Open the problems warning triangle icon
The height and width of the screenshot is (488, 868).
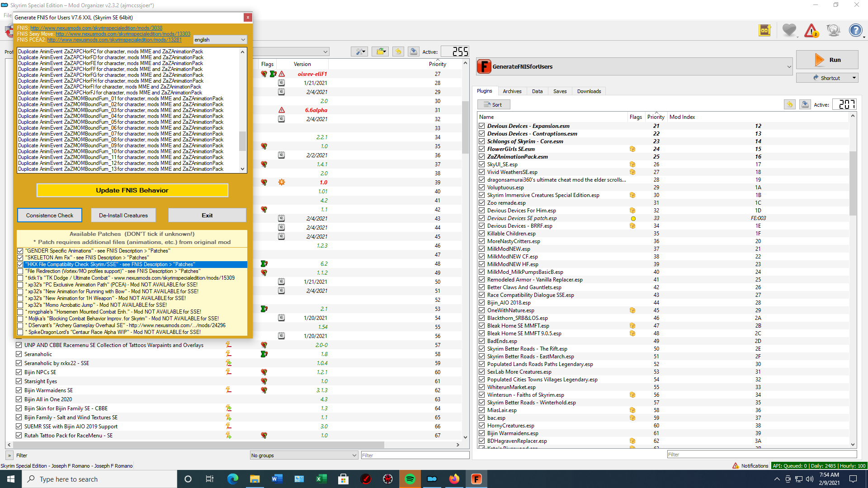pos(811,30)
